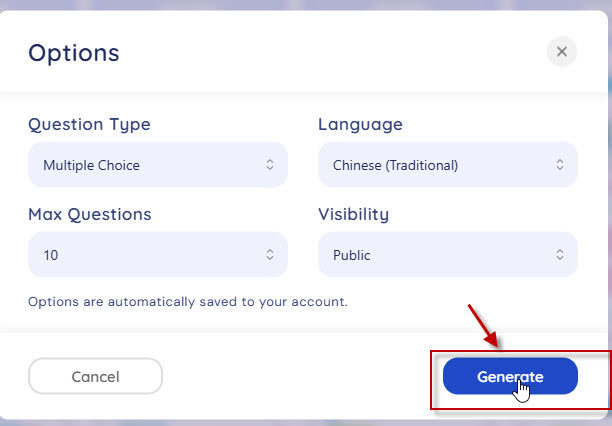Select the 'Multiple Choice' value text
The width and height of the screenshot is (612, 426).
point(91,165)
